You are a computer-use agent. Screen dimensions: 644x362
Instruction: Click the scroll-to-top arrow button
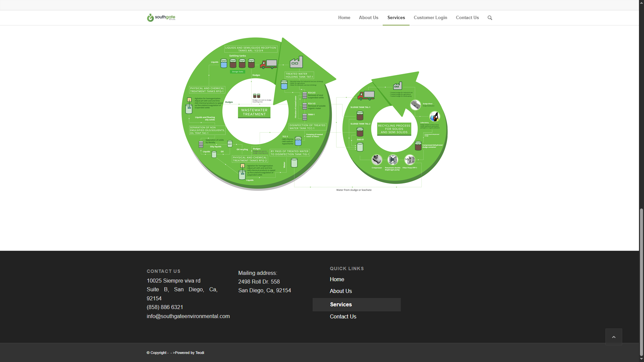tap(613, 337)
